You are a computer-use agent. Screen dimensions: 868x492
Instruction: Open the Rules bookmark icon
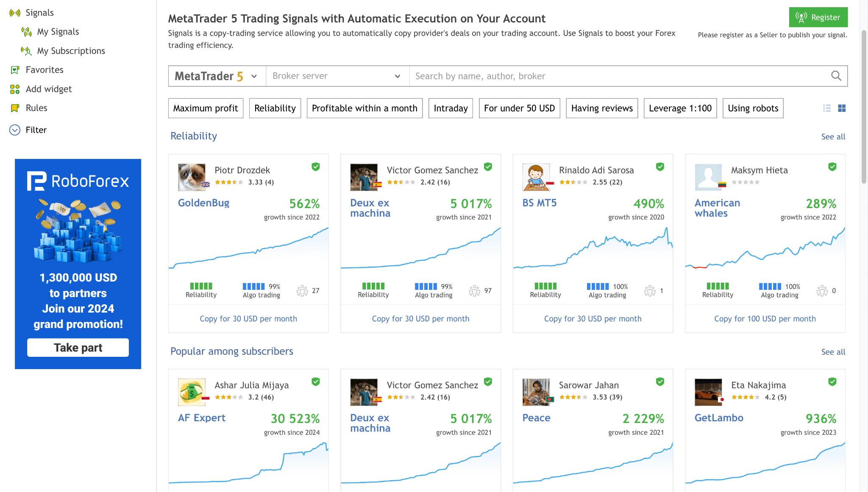(15, 108)
